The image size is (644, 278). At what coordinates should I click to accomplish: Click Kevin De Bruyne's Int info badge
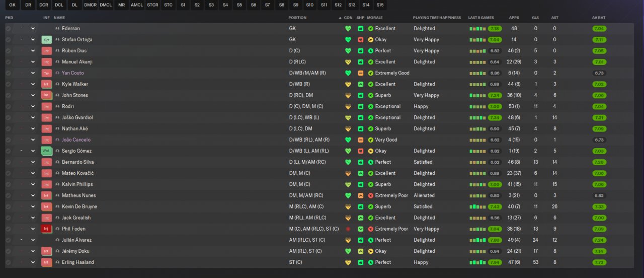coord(47,206)
